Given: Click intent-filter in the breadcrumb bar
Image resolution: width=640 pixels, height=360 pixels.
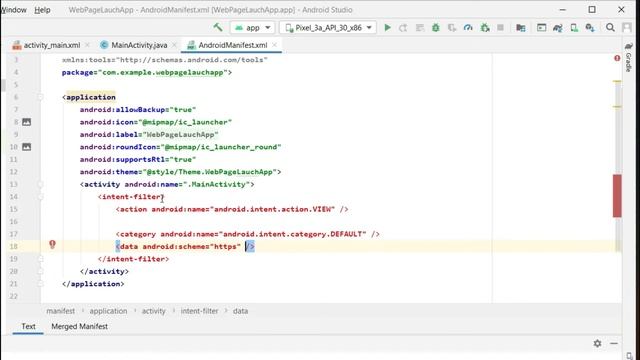Looking at the screenshot, I should pos(199,311).
